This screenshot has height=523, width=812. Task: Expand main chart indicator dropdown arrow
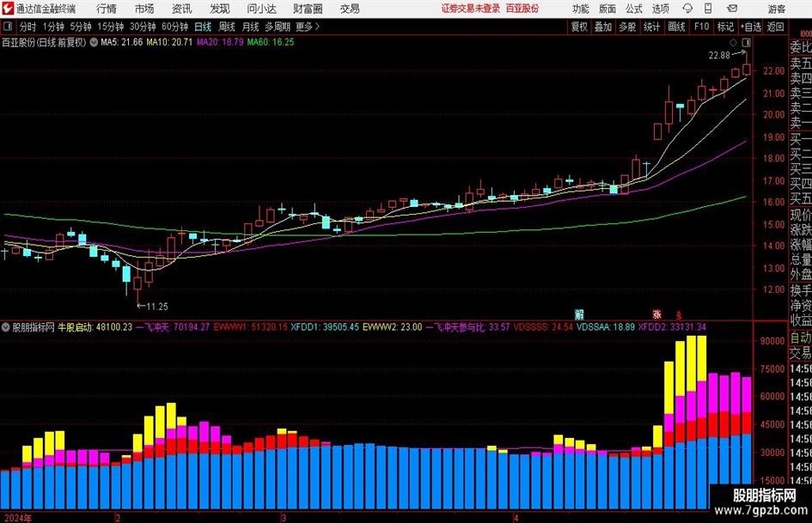[94, 42]
